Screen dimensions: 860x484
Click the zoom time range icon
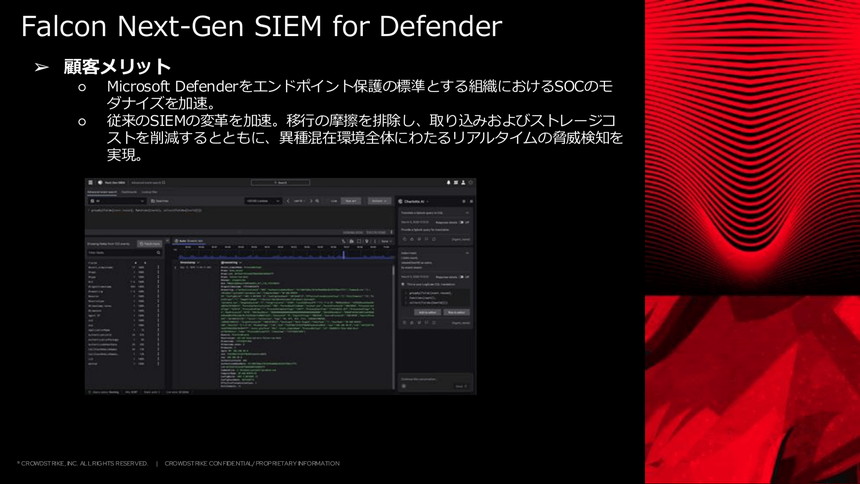coord(317,201)
